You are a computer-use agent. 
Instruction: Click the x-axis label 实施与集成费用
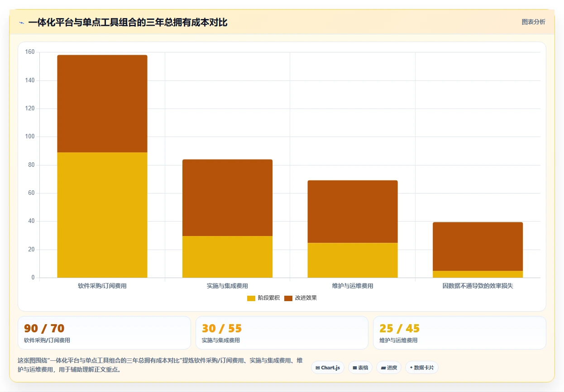click(x=227, y=286)
